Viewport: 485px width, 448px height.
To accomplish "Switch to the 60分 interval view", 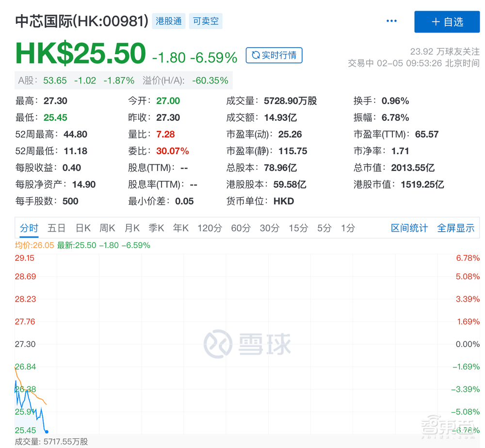I will tap(241, 228).
